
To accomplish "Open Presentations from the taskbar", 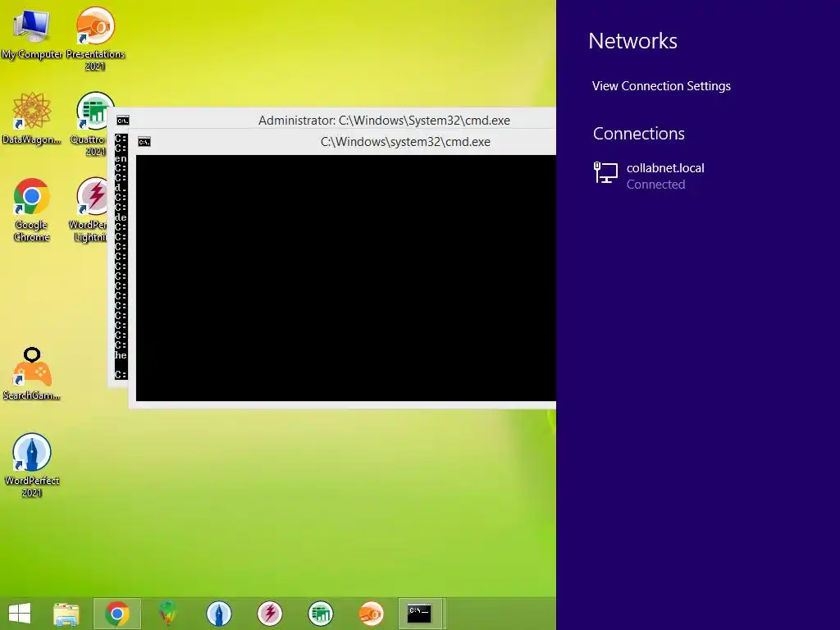I will click(372, 614).
